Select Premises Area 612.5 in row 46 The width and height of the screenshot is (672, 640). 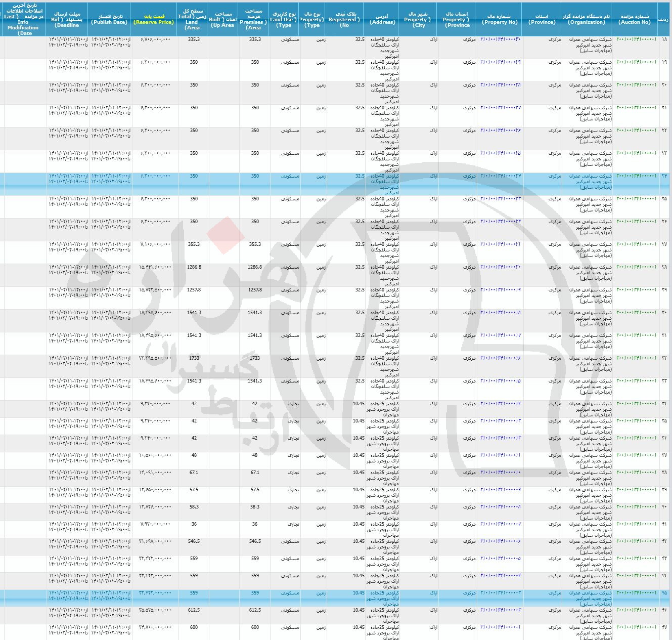[255, 610]
